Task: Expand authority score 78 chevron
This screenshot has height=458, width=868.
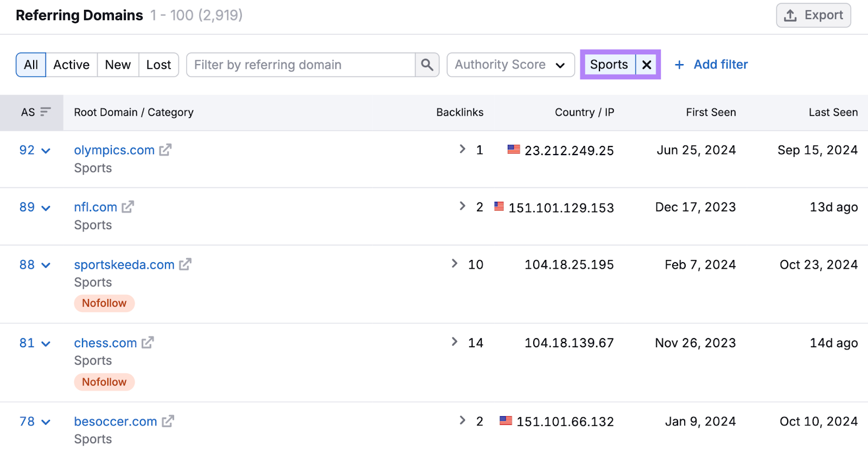Action: 46,422
